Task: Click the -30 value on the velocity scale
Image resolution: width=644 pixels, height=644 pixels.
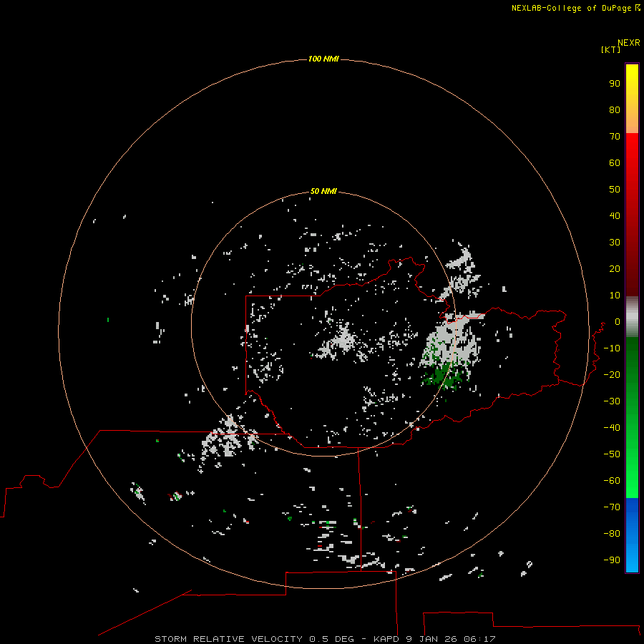Action: [612, 401]
